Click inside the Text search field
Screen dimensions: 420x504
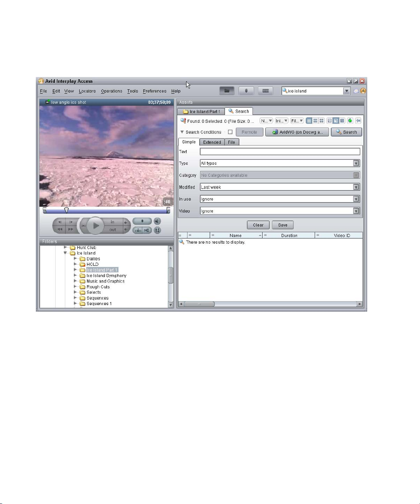point(280,152)
